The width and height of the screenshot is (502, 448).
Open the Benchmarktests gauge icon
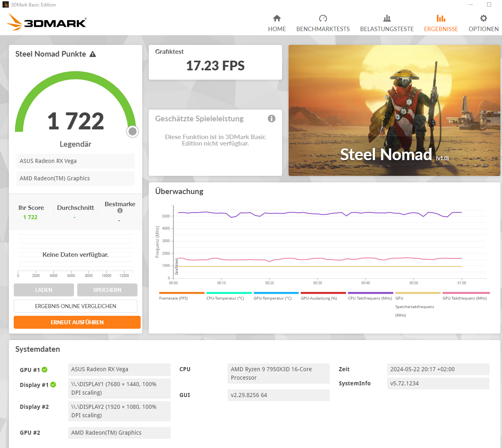tap(323, 18)
